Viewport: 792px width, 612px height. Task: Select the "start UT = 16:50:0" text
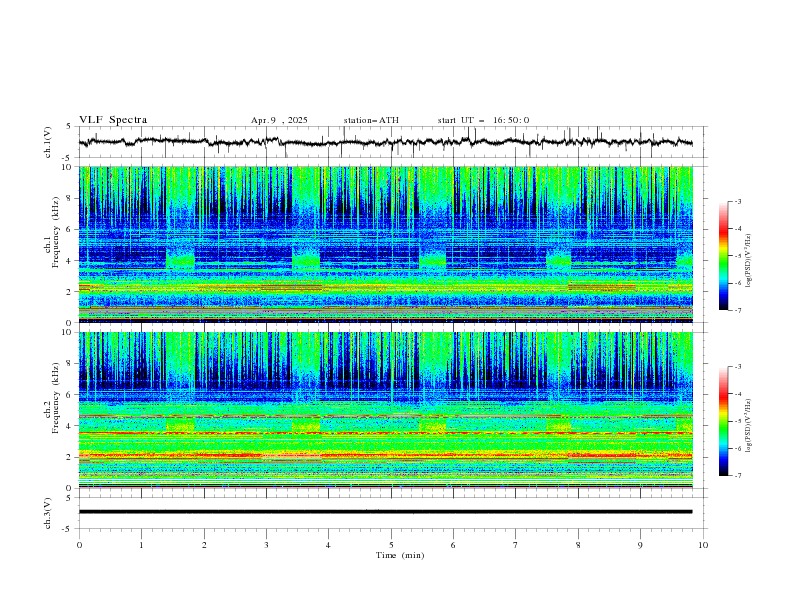pos(483,120)
